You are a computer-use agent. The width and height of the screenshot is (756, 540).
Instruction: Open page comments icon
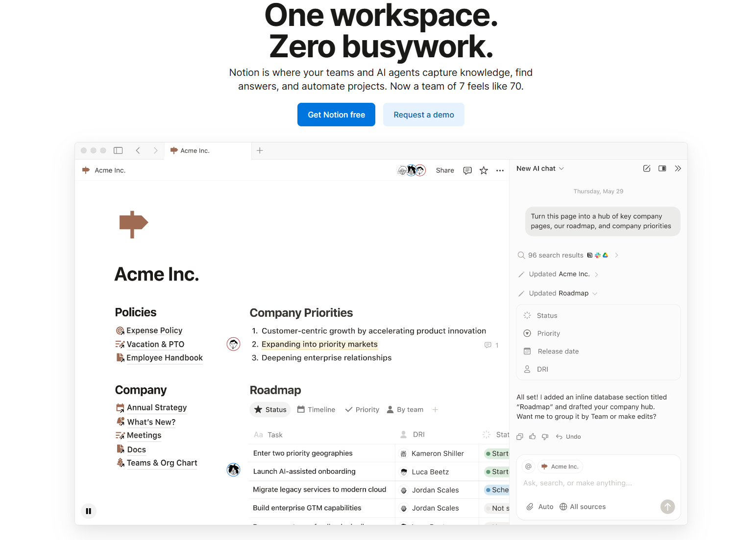coord(467,170)
